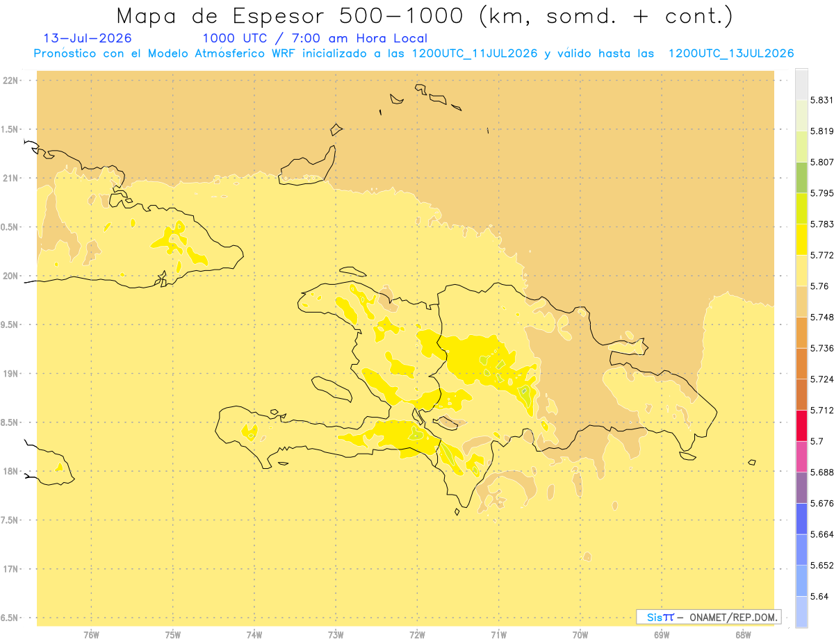834x644 pixels.
Task: Click the legend value 5.819
Action: 821,131
